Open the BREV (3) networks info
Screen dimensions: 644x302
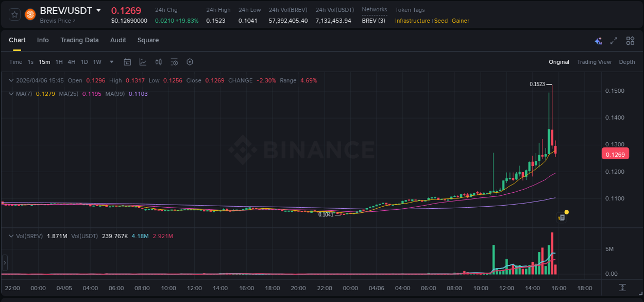373,21
